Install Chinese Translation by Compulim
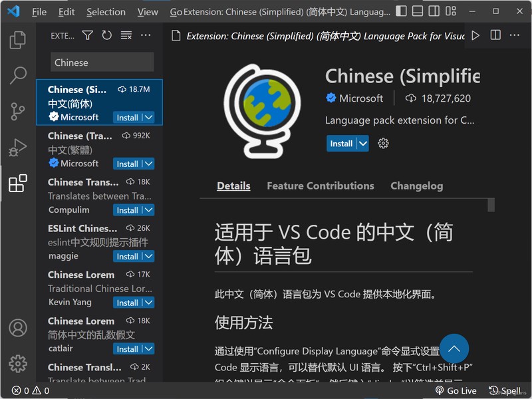This screenshot has width=532, height=399. 127,210
